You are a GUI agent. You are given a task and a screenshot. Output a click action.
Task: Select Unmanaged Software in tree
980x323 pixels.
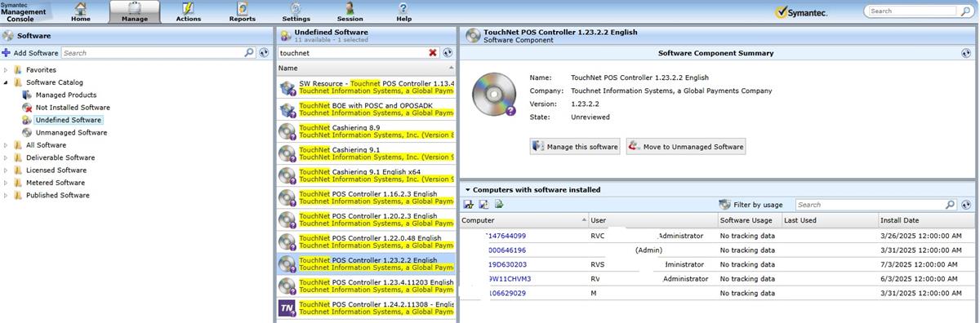[71, 132]
